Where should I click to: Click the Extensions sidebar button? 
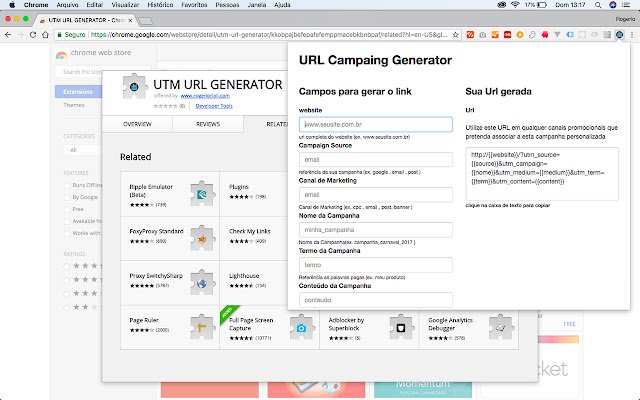(78, 91)
